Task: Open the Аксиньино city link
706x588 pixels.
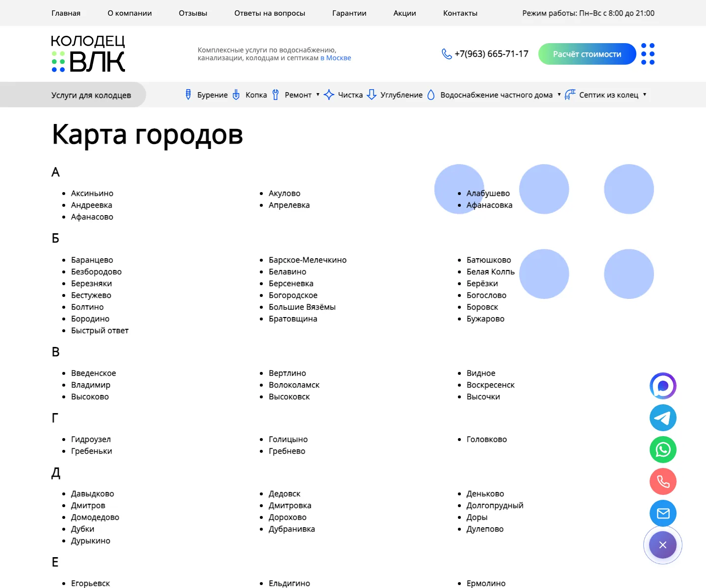Action: point(92,194)
